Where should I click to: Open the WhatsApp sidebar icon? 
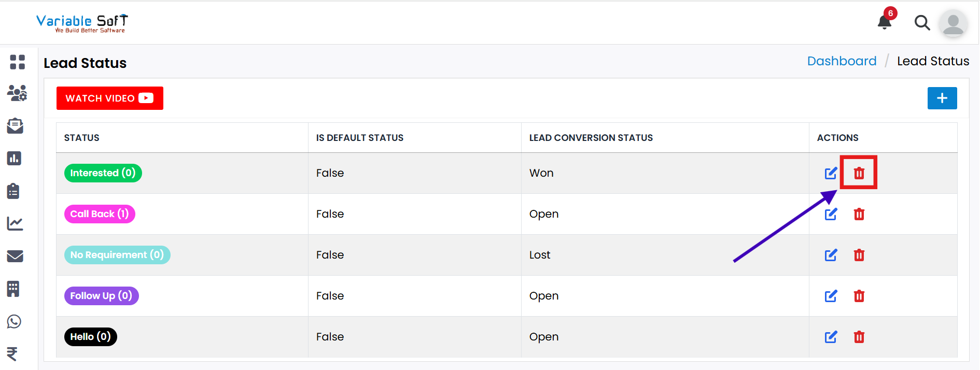[x=15, y=322]
